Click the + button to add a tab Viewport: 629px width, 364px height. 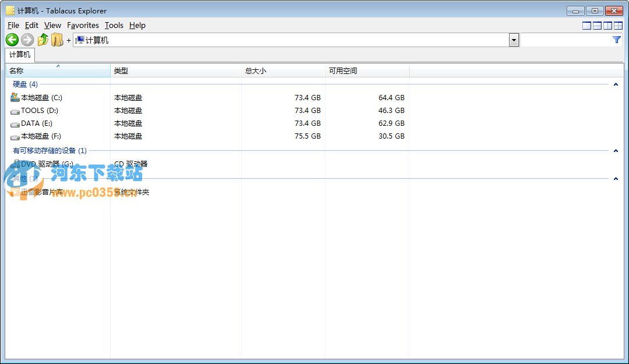pyautogui.click(x=68, y=41)
